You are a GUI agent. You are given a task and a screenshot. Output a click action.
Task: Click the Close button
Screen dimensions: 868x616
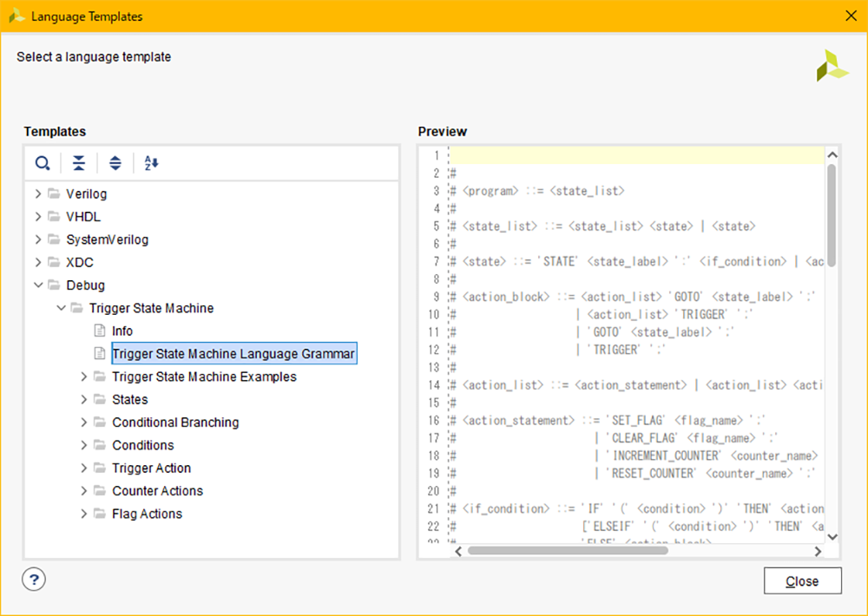[x=803, y=580]
